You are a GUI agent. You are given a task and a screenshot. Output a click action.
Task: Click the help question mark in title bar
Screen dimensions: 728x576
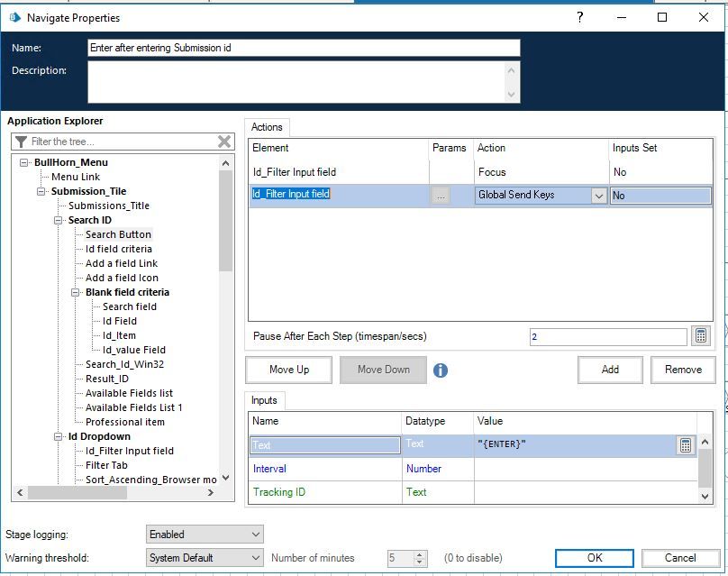click(x=580, y=17)
